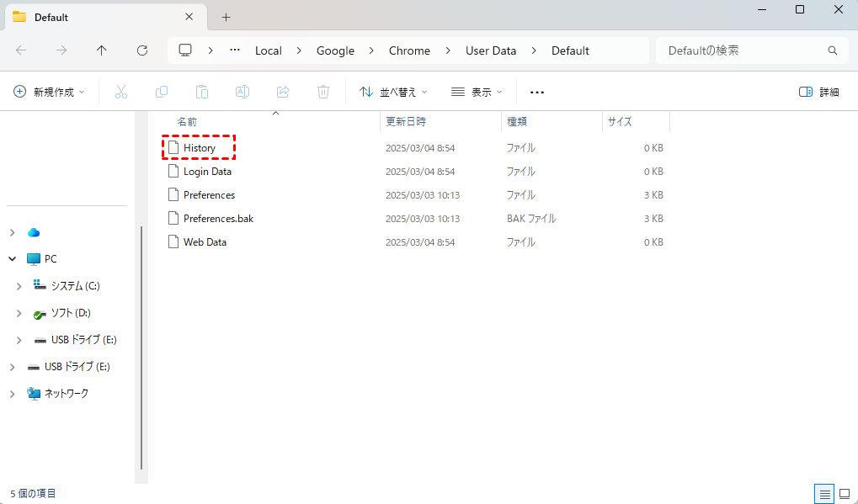Open a new tab with plus button
This screenshot has width=858, height=504.
[x=226, y=17]
